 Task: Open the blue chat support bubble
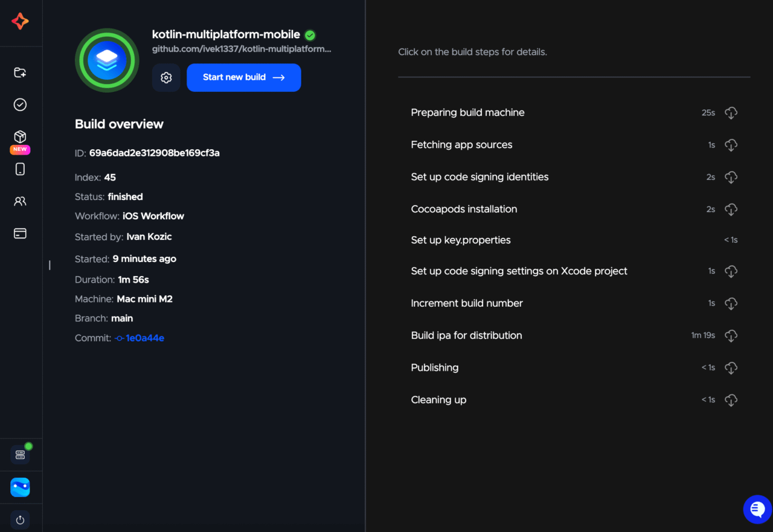point(757,510)
